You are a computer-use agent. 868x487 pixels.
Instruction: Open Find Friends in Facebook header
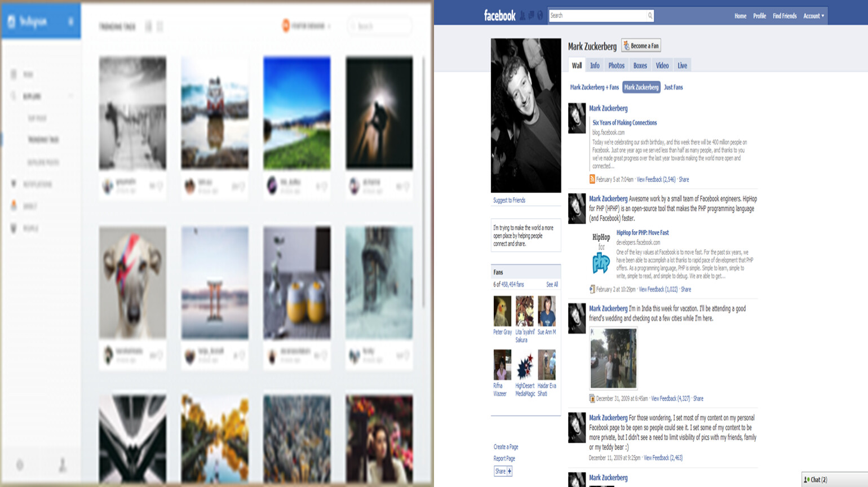click(784, 16)
